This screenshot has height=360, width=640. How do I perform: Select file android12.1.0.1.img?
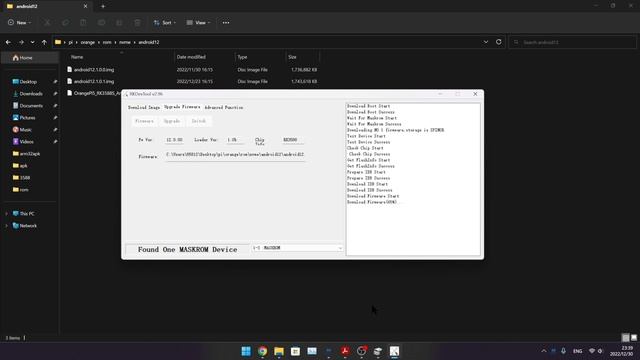(93, 81)
